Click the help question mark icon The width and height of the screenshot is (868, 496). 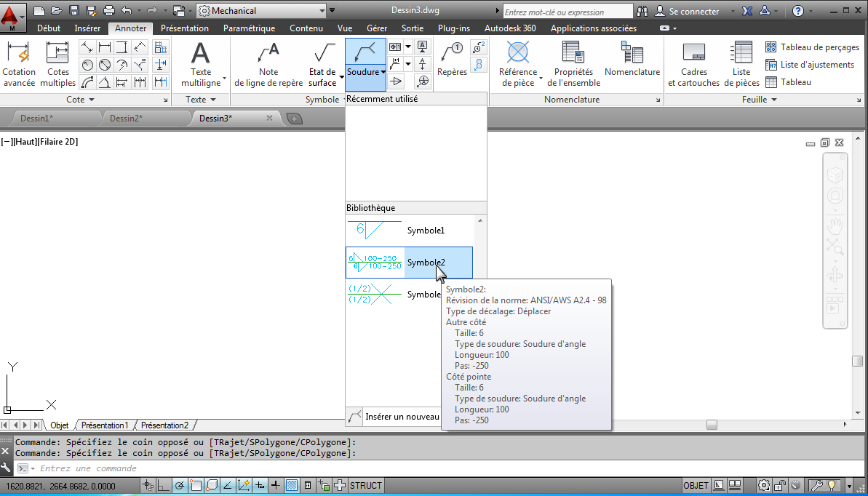point(797,10)
